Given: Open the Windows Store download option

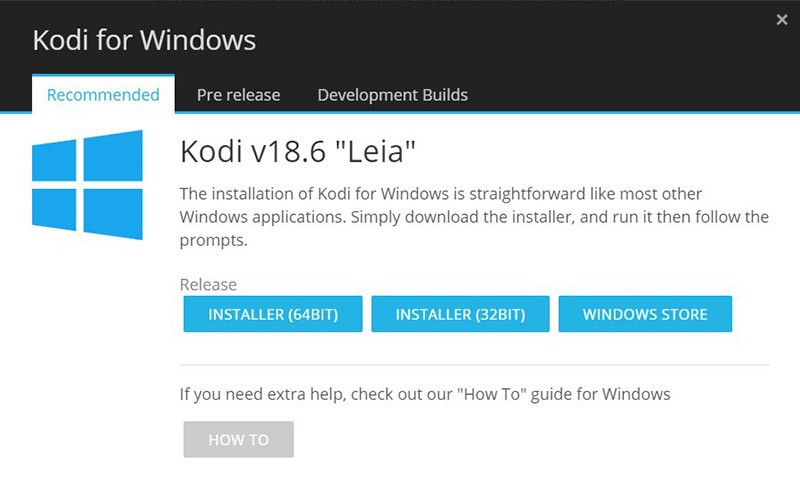Looking at the screenshot, I should (x=645, y=314).
